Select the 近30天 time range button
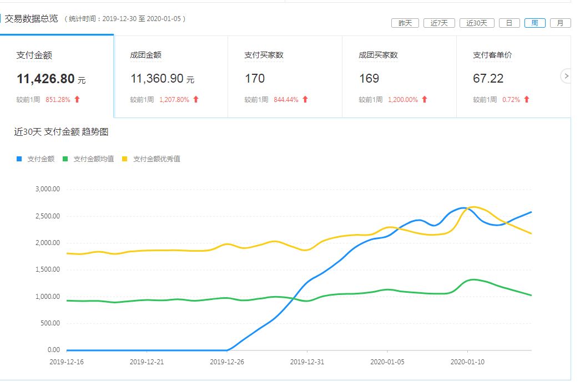The height and width of the screenshot is (392, 580). coord(477,23)
